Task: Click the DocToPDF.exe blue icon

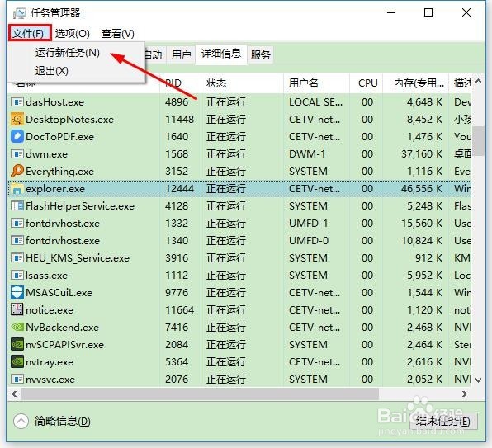Action: pos(17,137)
